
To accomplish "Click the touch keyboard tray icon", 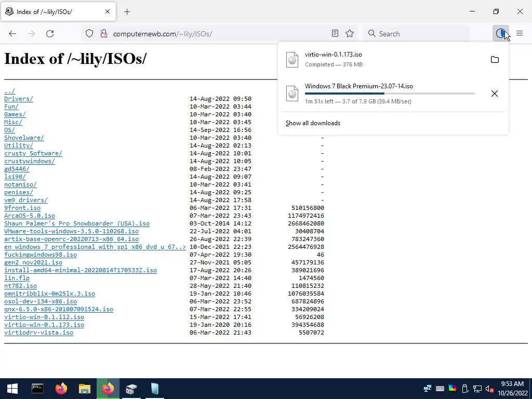I will 440,389.
